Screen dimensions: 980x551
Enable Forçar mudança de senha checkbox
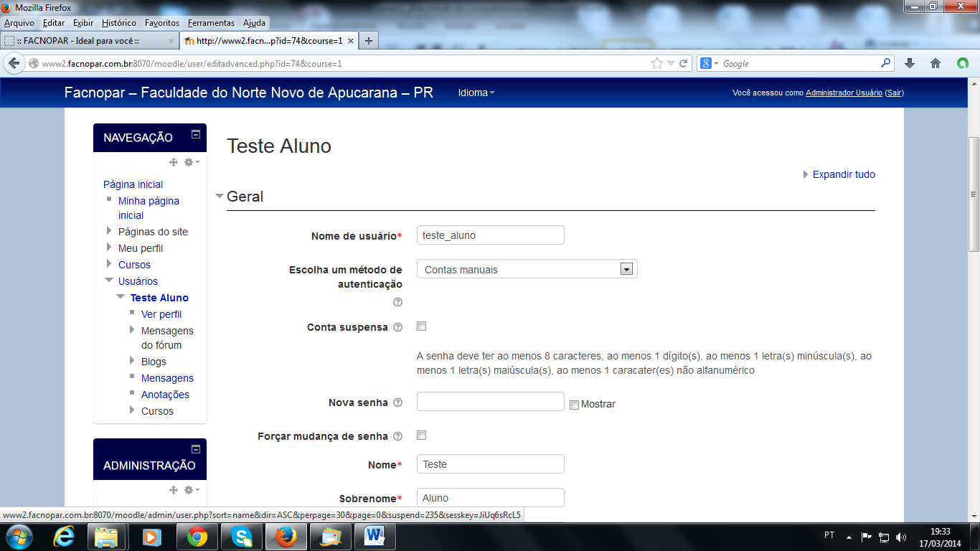[x=422, y=435]
